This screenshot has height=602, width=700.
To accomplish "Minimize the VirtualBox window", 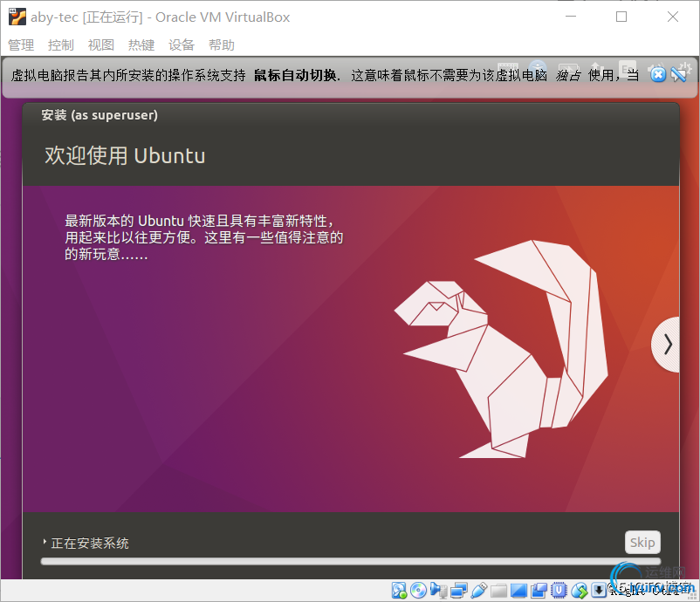I will pyautogui.click(x=571, y=17).
